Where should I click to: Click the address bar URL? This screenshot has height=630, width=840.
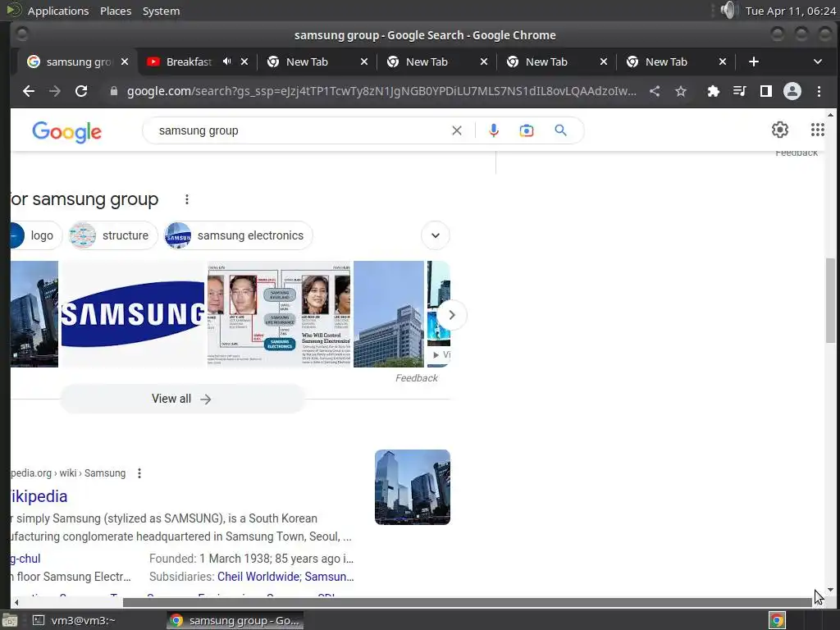(381, 91)
